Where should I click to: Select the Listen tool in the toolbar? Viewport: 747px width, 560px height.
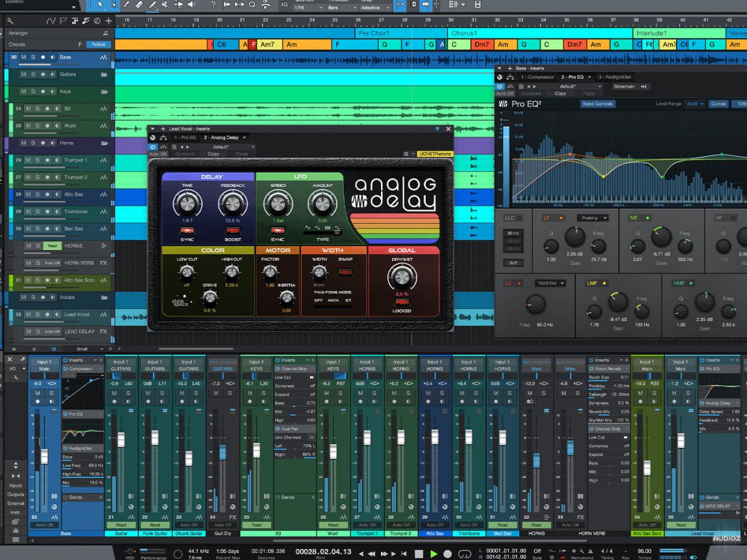tap(191, 5)
